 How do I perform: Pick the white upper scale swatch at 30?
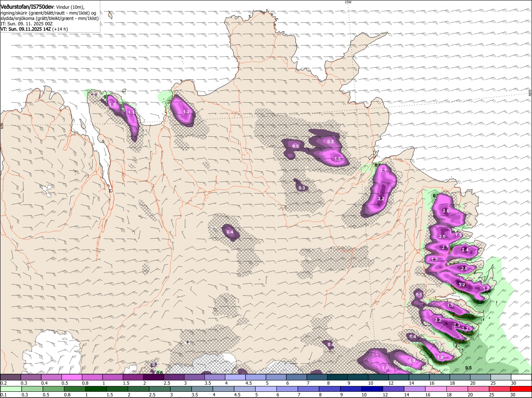[521, 377]
